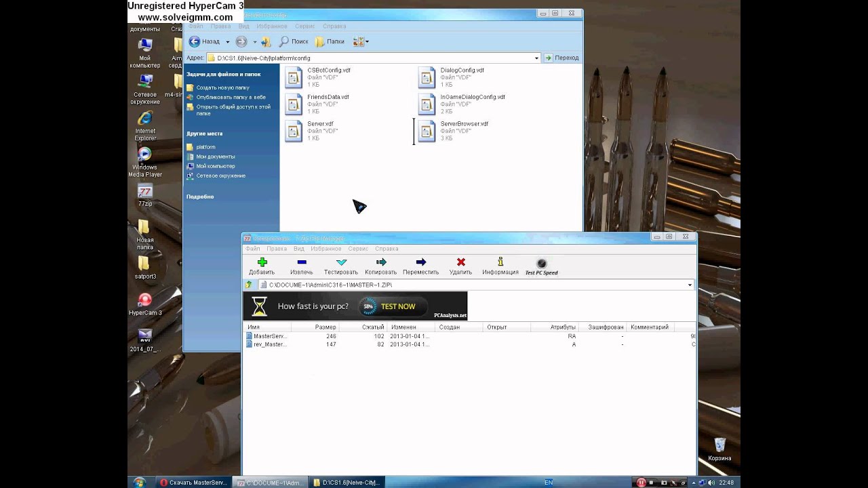868x488 pixels.
Task: Open the Explorer address bar dropdown
Action: tap(536, 58)
